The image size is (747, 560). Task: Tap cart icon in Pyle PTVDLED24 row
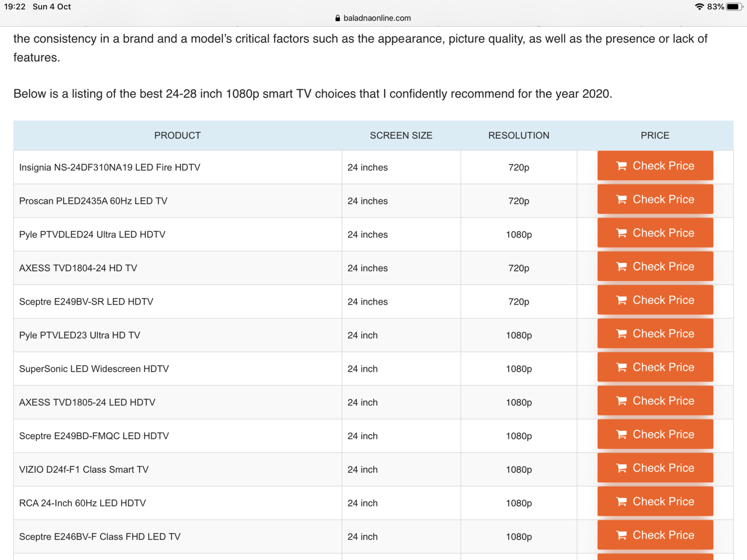coord(621,233)
